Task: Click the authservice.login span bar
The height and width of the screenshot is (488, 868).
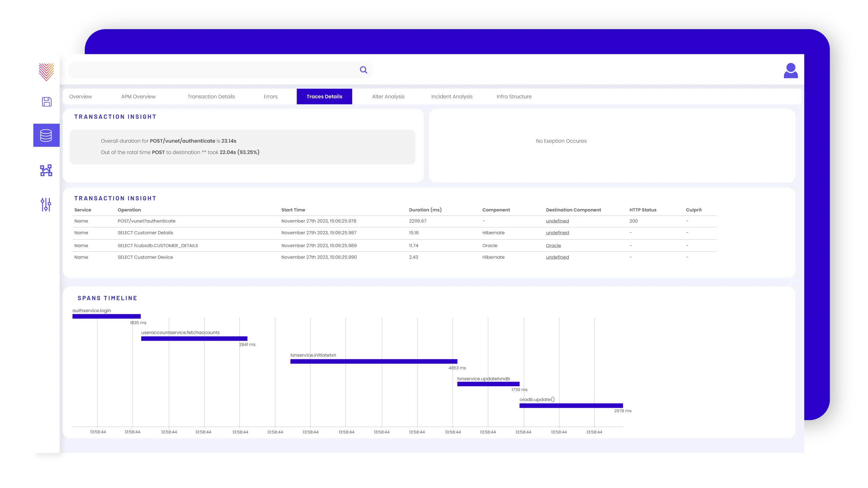Action: point(106,316)
